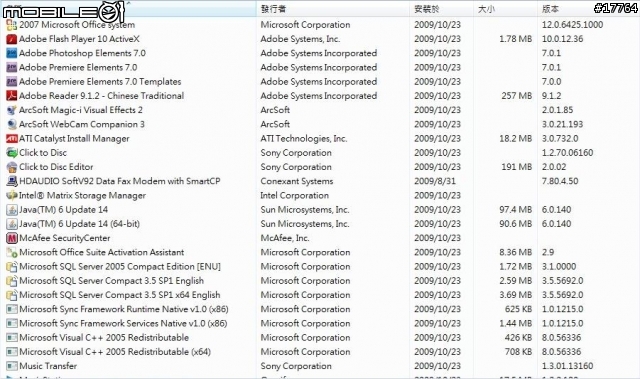Select Microsoft Sync Framework Runtime Native v1.0 (x86)
The image size is (640, 379).
(x=124, y=309)
